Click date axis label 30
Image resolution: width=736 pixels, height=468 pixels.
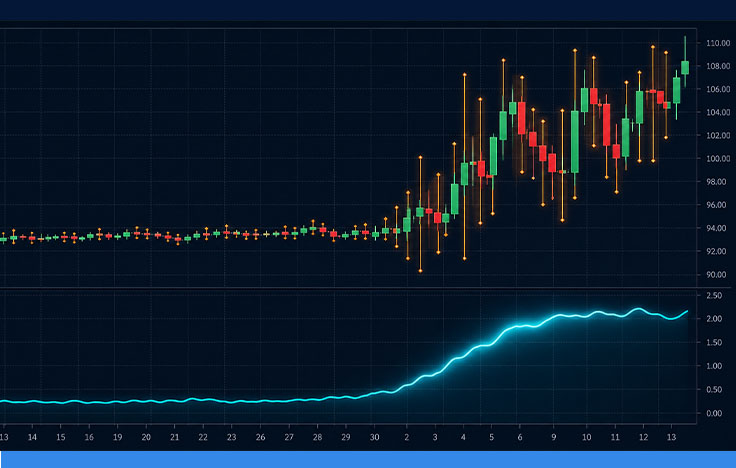[x=375, y=437]
